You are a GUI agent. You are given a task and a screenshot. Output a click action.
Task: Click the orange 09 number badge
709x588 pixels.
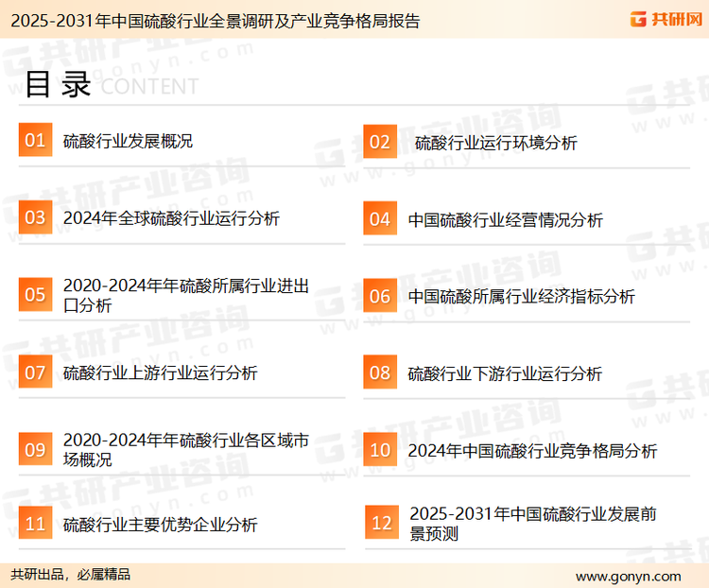(x=35, y=449)
